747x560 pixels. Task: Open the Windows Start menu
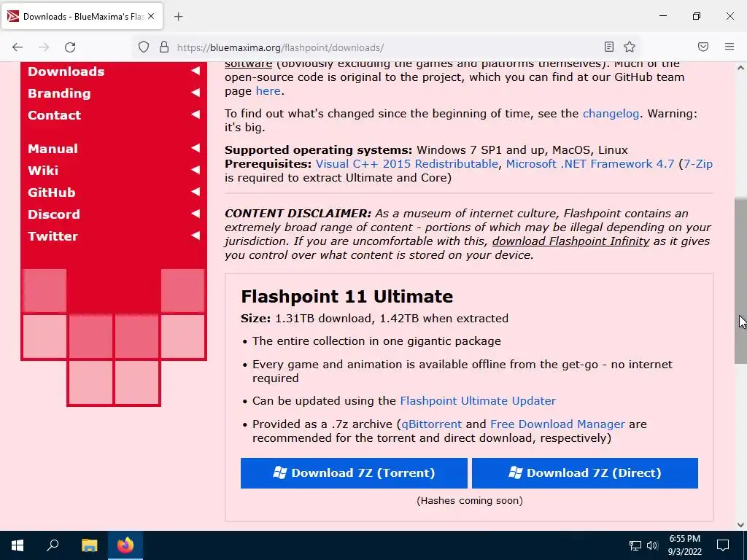[18, 545]
